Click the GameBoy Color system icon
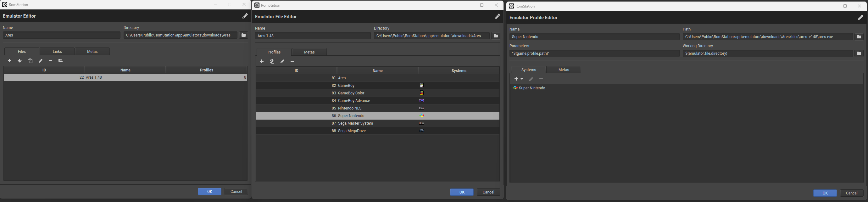 (421, 93)
